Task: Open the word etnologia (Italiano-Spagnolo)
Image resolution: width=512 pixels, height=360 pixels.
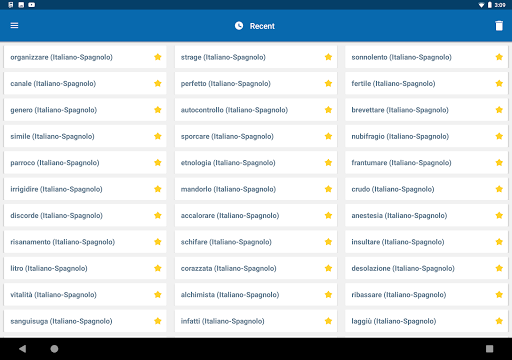Action: pyautogui.click(x=256, y=163)
